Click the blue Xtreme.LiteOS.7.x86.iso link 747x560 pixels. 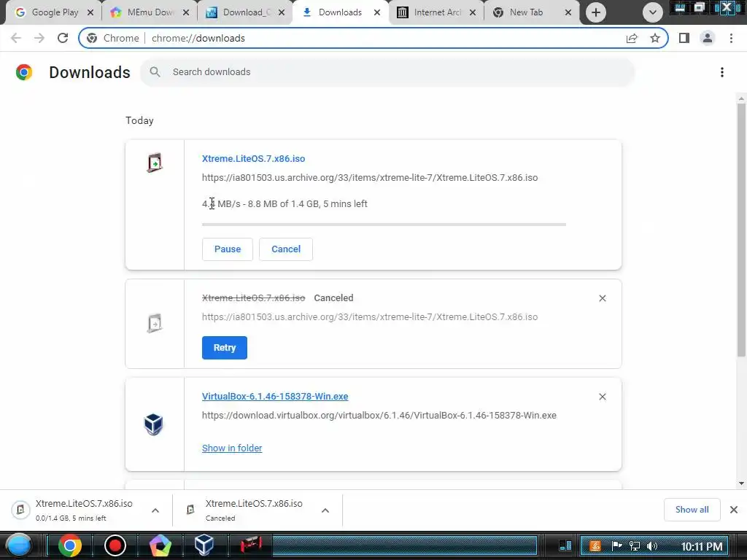click(253, 158)
